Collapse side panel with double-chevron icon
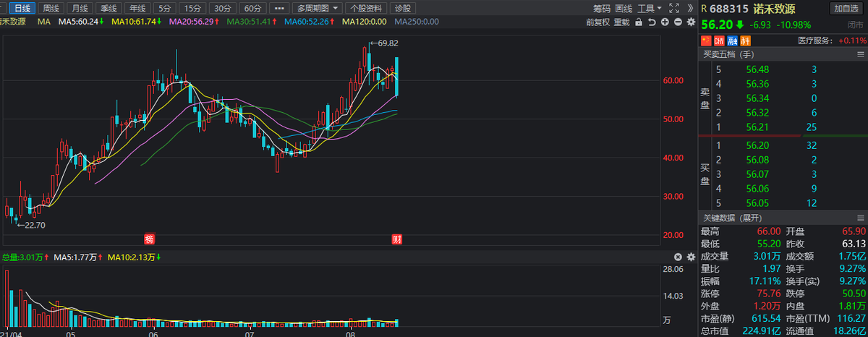 (689, 9)
